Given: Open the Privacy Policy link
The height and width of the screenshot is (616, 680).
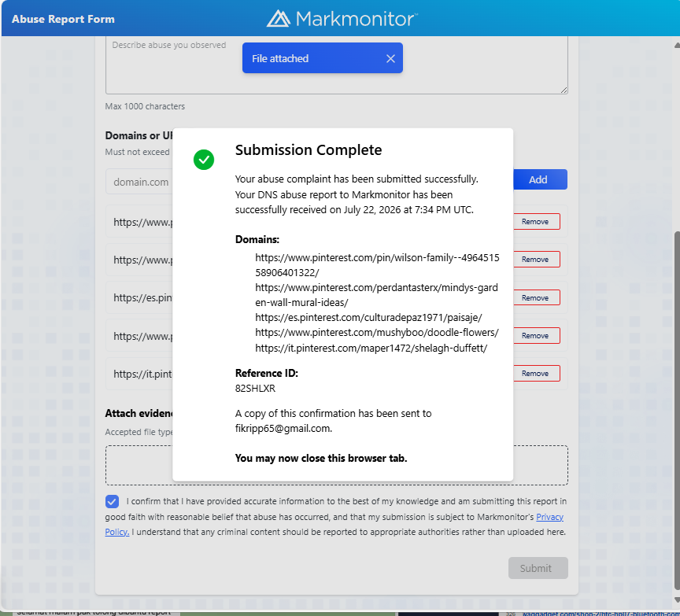Looking at the screenshot, I should (549, 517).
